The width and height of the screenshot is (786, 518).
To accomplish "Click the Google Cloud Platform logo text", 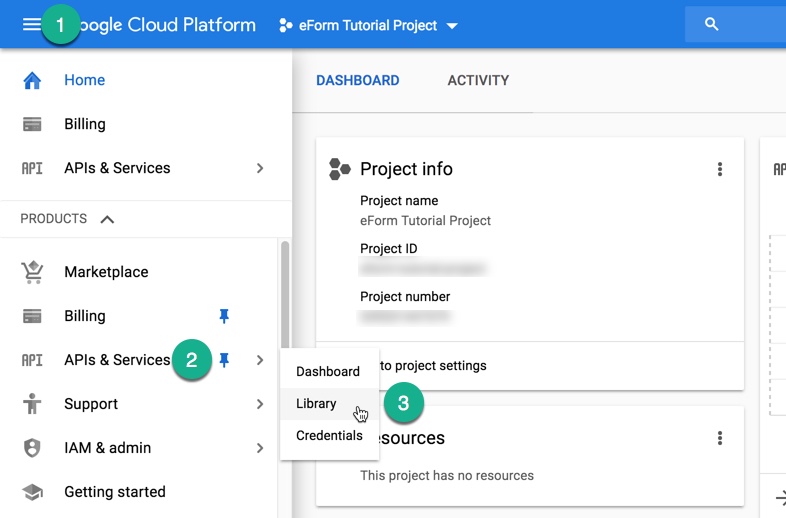I will click(168, 25).
